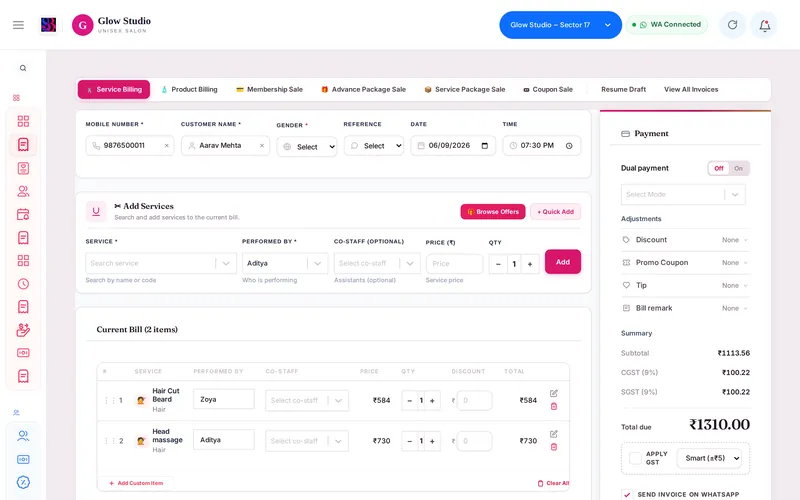This screenshot has height=500, width=800.
Task: Clear the mobile number field
Action: click(166, 145)
